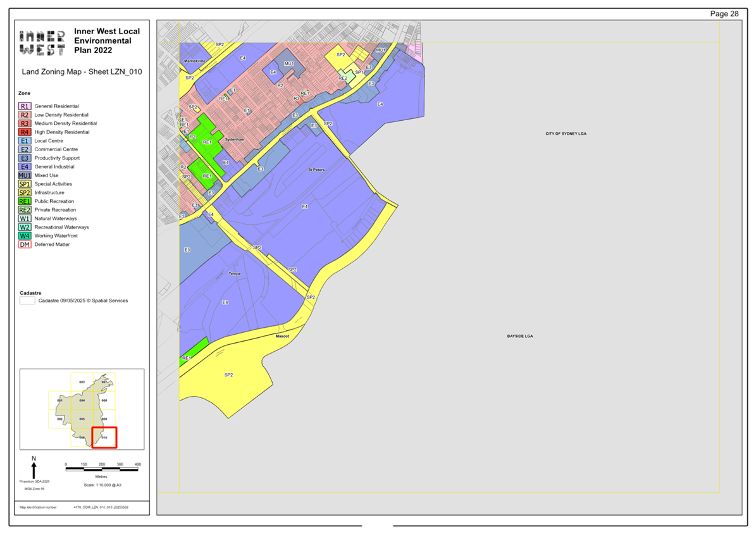This screenshot has height=534, width=756.
Task: Click the 'Tempe' suburb label on map
Action: point(234,274)
